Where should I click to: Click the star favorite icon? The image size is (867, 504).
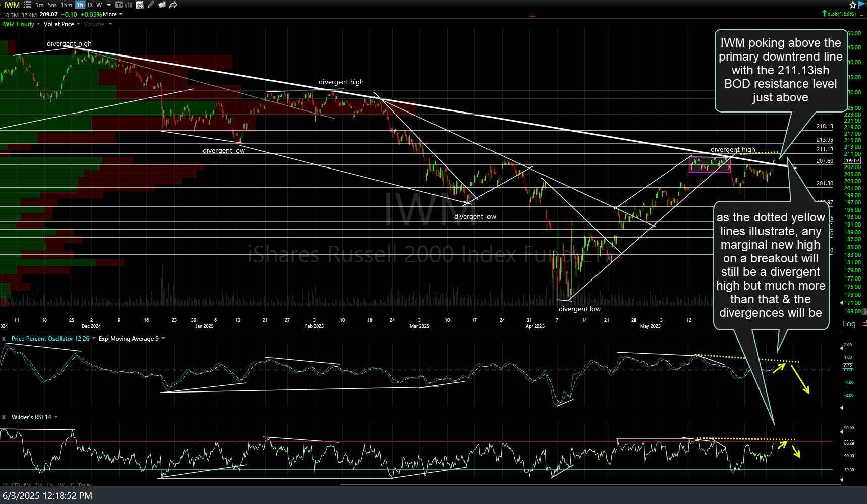coord(853,5)
